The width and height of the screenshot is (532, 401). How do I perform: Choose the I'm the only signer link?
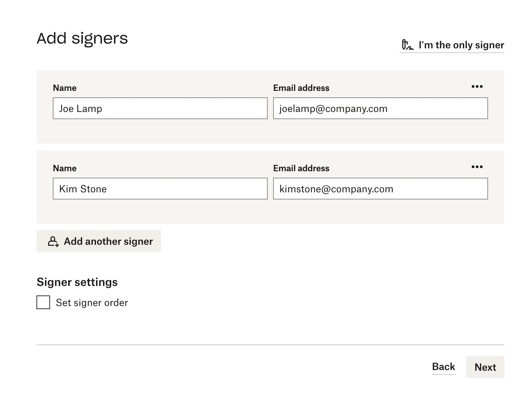coord(461,45)
